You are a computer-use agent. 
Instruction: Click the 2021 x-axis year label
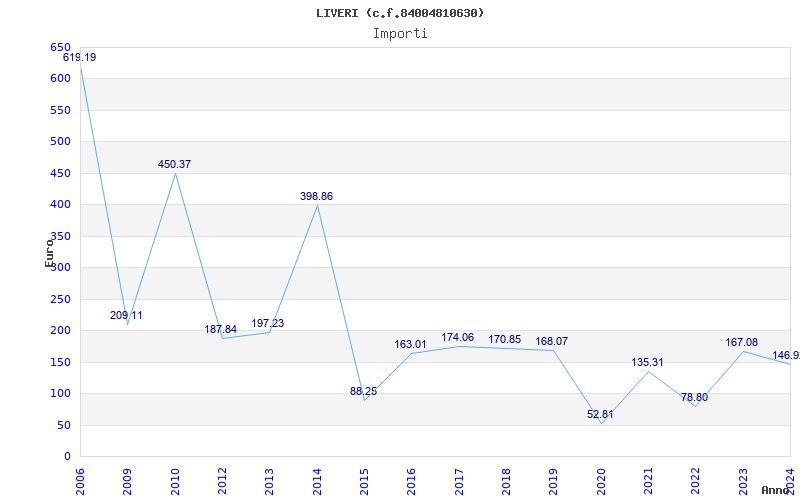click(648, 482)
